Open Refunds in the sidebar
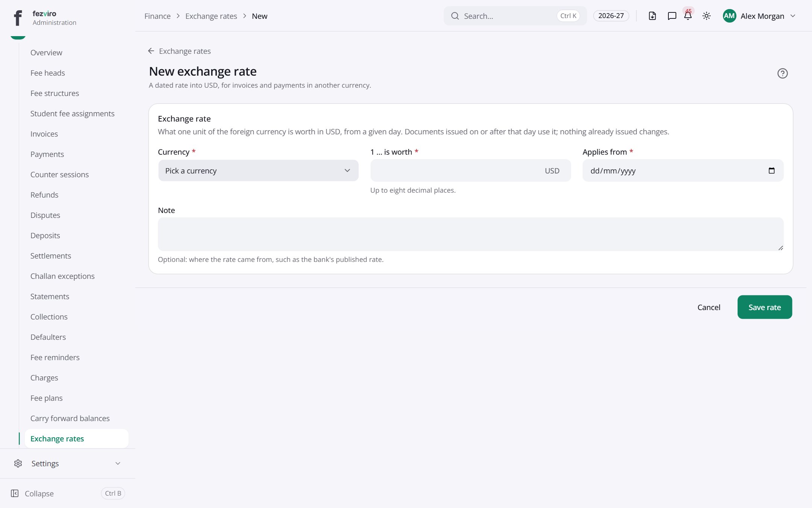The height and width of the screenshot is (508, 812). (x=76, y=195)
